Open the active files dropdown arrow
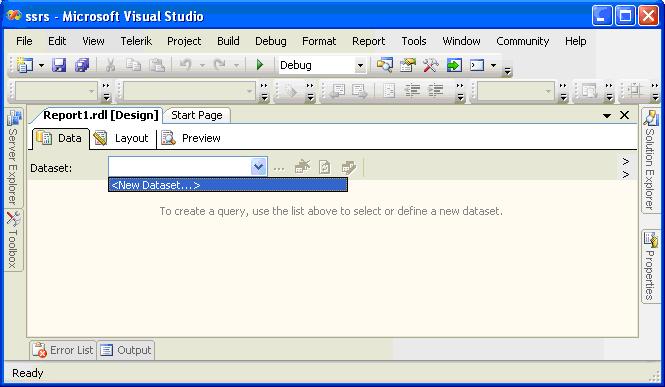 607,115
